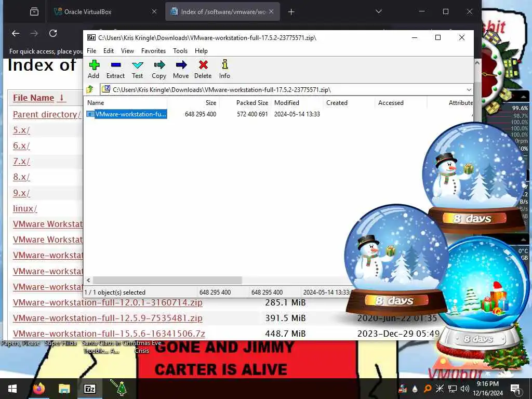The height and width of the screenshot is (399, 532).
Task: Click the Info toolbar icon
Action: (x=224, y=69)
